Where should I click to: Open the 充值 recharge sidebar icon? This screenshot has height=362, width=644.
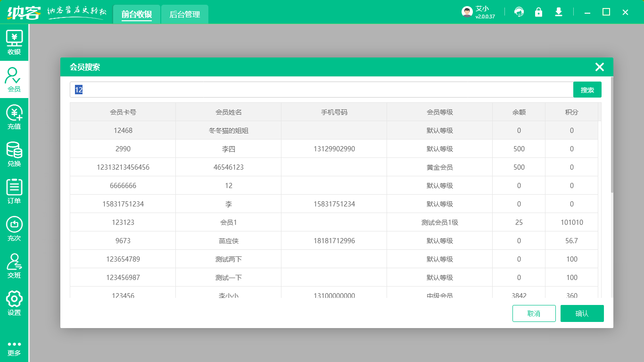14,117
